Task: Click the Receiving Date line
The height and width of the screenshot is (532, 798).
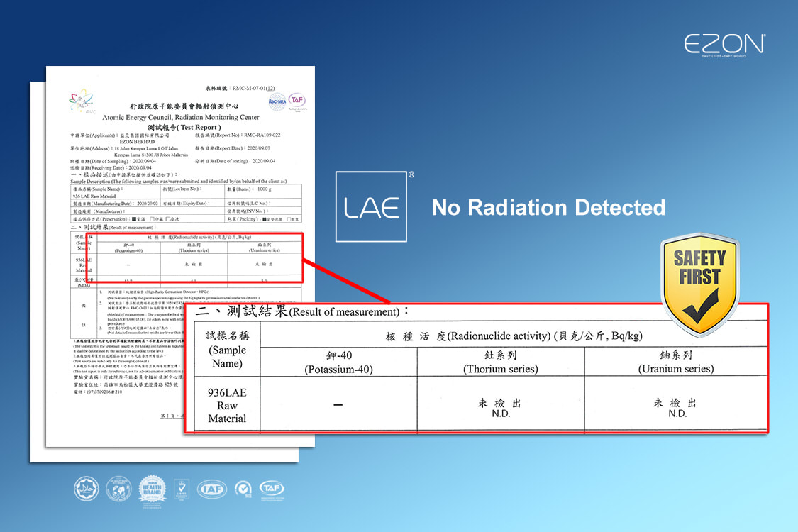Action: 111,167
